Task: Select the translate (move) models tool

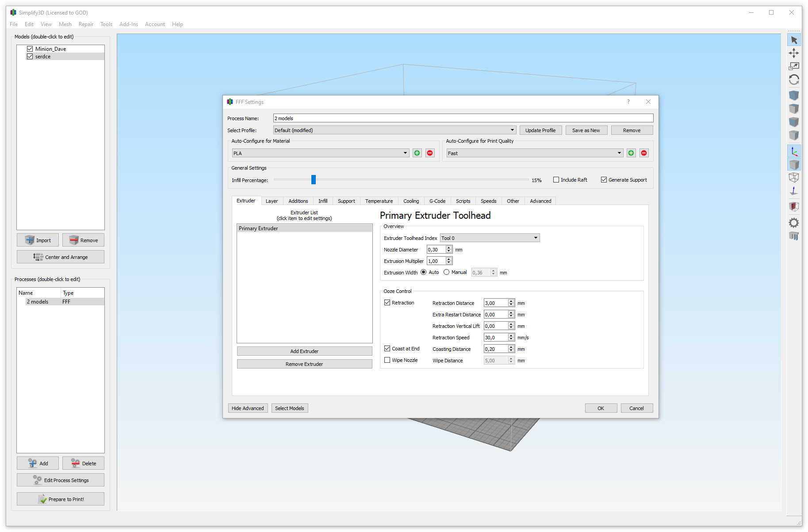Action: 794,53
